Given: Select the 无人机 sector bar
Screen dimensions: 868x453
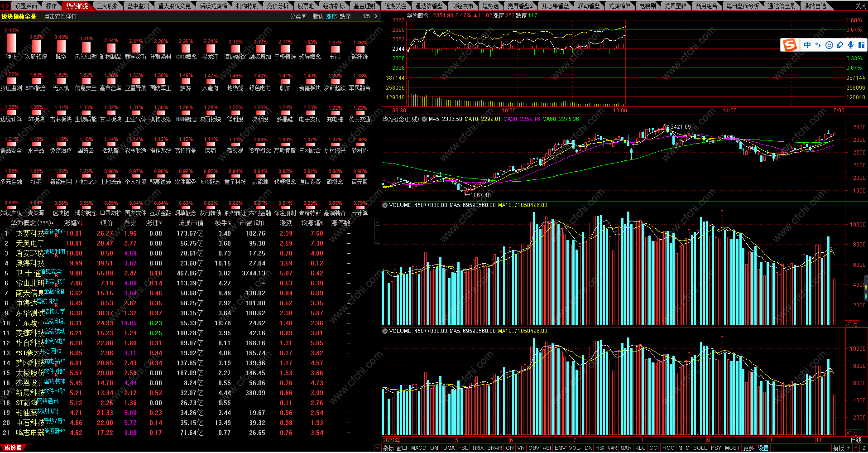Looking at the screenshot, I should pos(61,82).
